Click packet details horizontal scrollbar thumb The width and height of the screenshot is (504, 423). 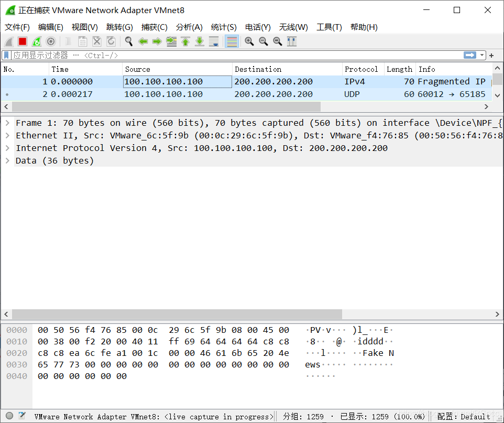pyautogui.click(x=177, y=314)
